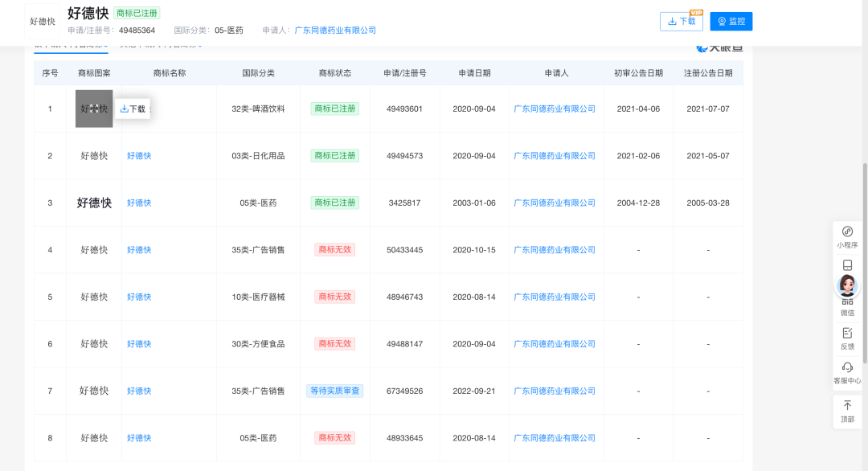The image size is (868, 471).
Task: Open trademark image in row 4
Action: coord(94,250)
